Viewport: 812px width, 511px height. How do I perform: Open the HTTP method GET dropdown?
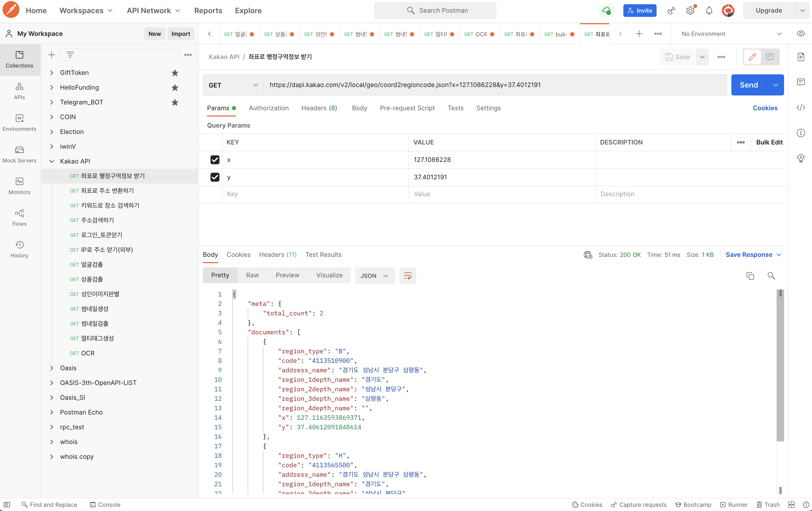(233, 85)
